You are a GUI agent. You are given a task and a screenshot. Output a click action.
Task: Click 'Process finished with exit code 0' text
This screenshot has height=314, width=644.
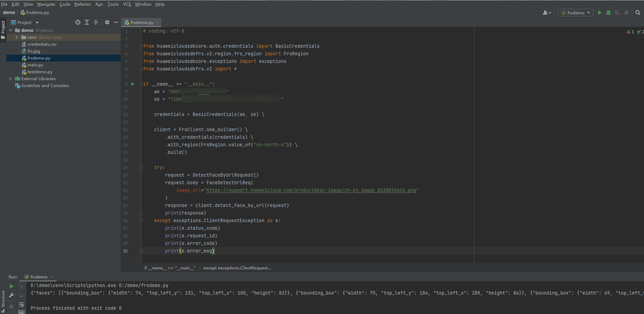(x=76, y=308)
